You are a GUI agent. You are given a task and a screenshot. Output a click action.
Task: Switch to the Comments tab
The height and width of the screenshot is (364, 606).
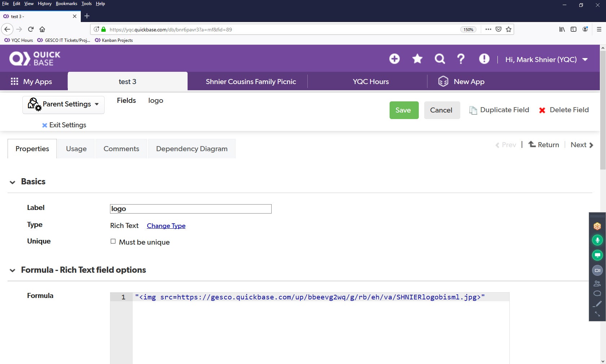pos(121,149)
